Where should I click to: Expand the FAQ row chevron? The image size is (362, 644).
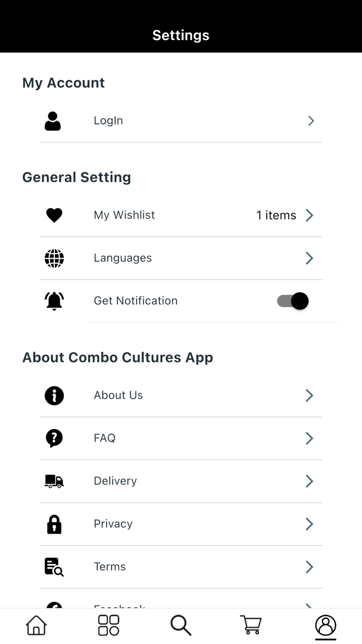(309, 438)
